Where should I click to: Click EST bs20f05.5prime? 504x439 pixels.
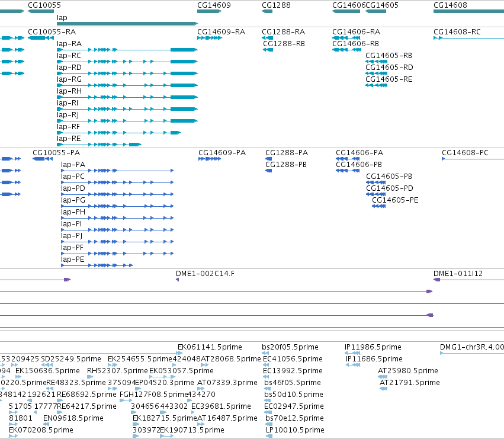click(x=290, y=347)
